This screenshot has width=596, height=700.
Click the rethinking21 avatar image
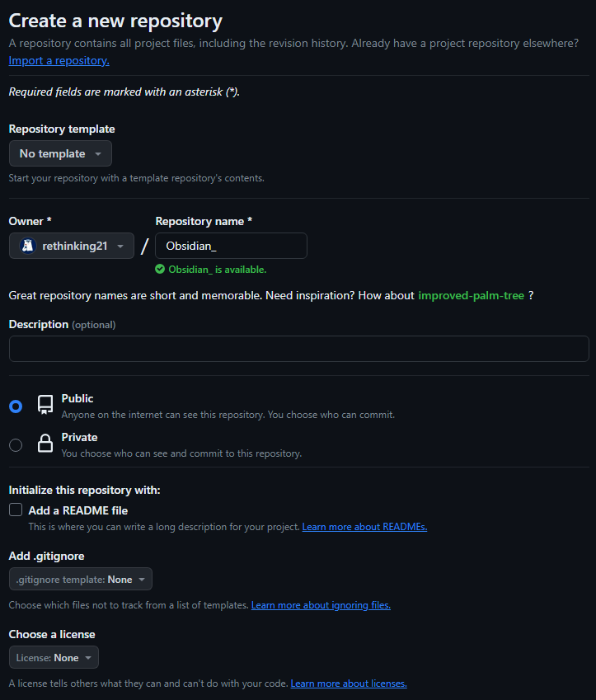(x=29, y=245)
